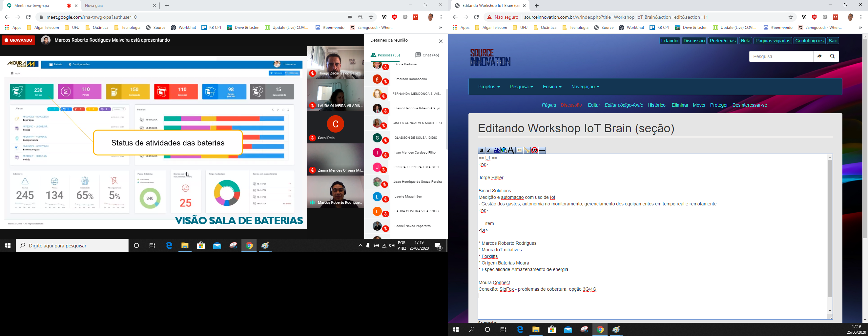Insert external link using globe icon

tap(504, 150)
